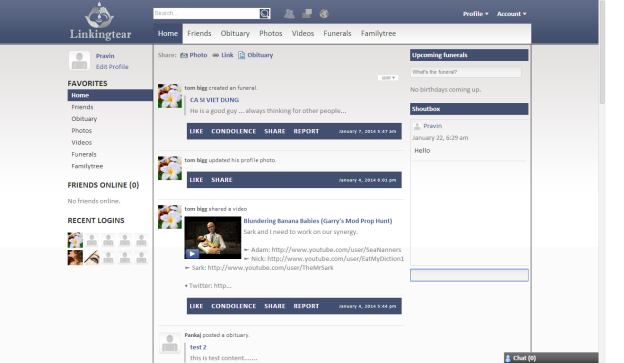Click Obituary in Favorites sidebar

click(x=84, y=119)
